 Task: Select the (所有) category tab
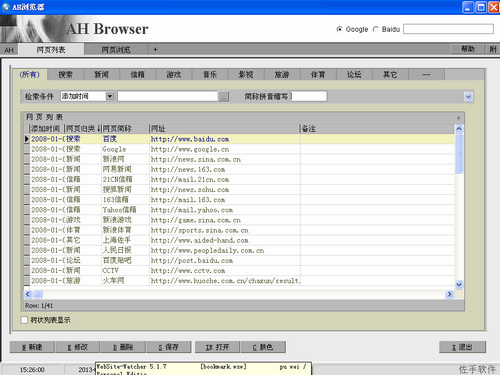[x=30, y=75]
